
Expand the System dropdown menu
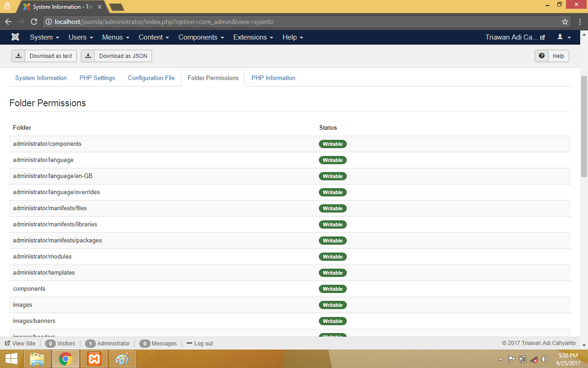[44, 37]
